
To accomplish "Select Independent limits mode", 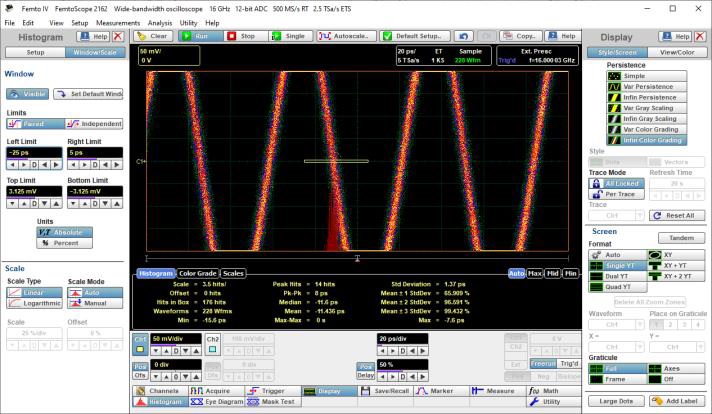I will point(95,123).
